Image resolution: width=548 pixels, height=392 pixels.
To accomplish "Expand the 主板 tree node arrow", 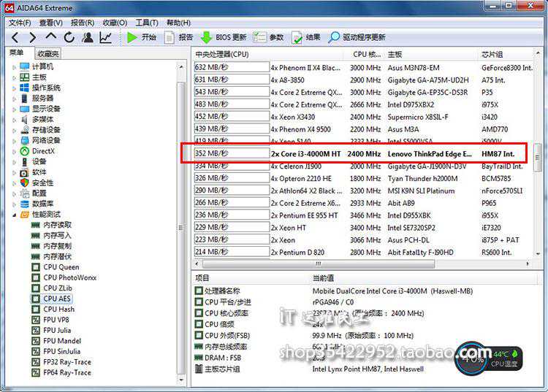I will point(14,77).
